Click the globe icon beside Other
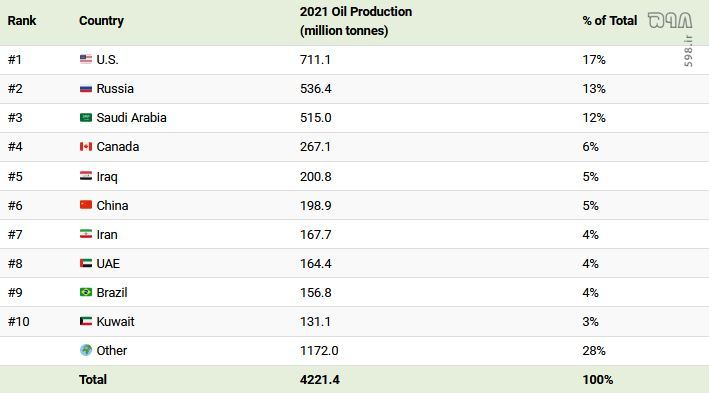This screenshot has height=393, width=709. [86, 350]
